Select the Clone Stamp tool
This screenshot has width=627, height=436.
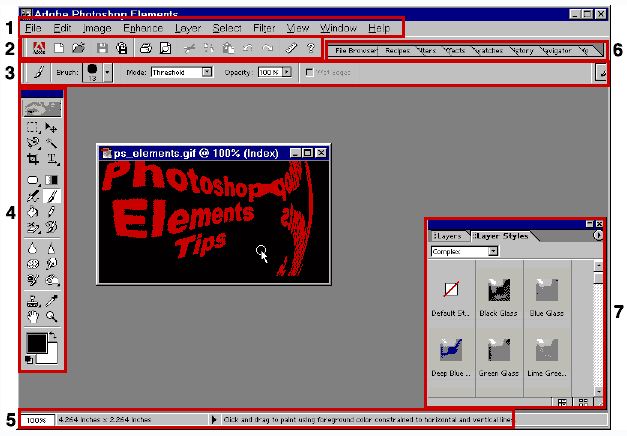pos(33,301)
